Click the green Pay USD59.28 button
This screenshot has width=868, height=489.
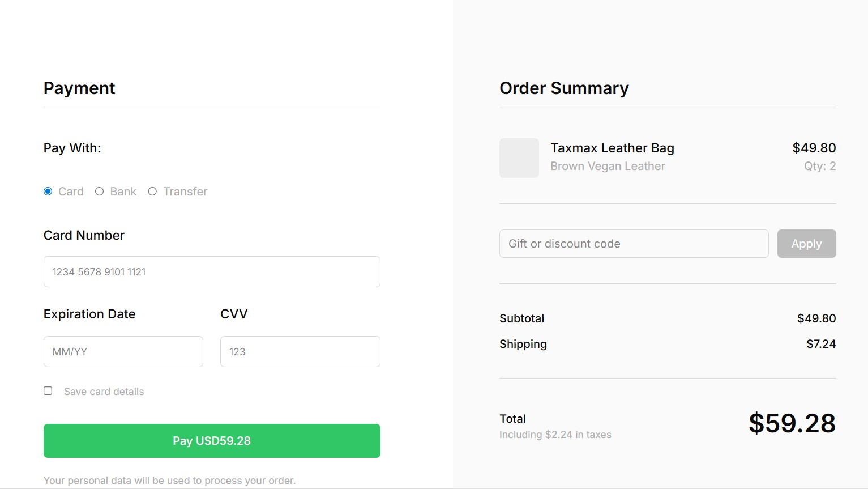pos(212,441)
